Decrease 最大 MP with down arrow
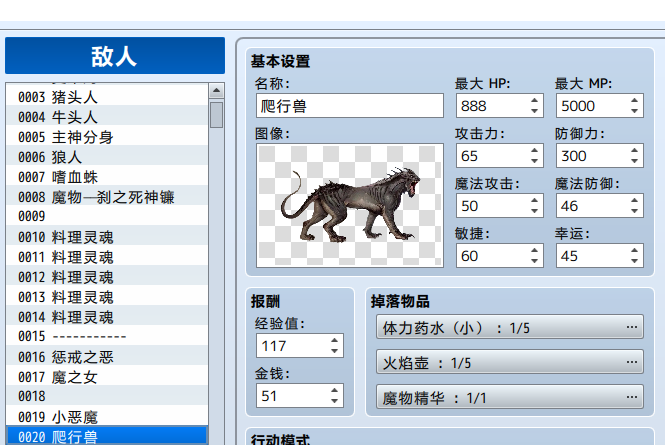The image size is (665, 445). click(634, 111)
